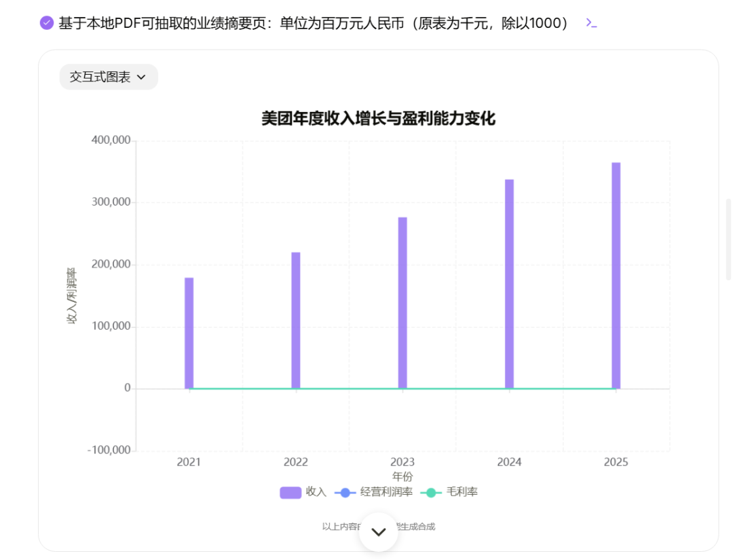The width and height of the screenshot is (733, 560).
Task: Click the scroll-down chevron button
Action: [379, 532]
